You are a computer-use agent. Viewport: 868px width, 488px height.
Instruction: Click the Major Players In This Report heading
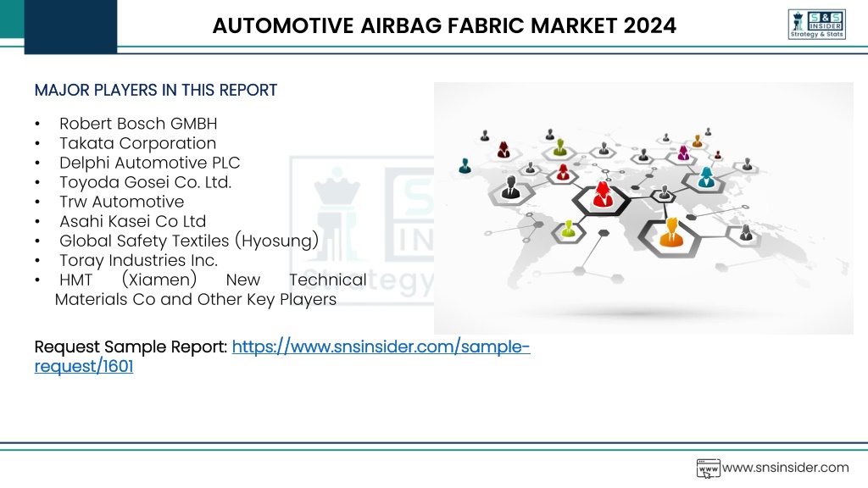point(156,90)
